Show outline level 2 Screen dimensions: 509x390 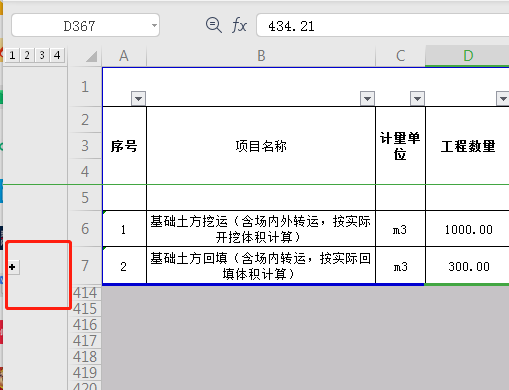pyautogui.click(x=27, y=55)
